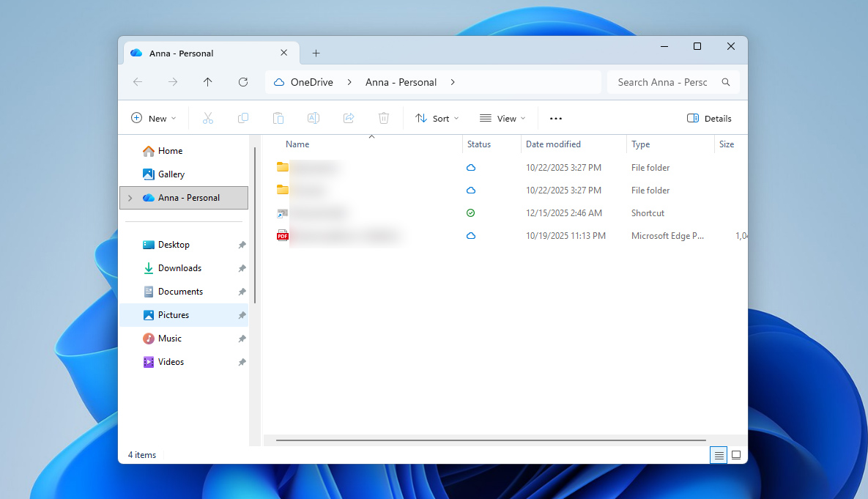Screen dimensions: 868x499
Task: Click the Copy icon in toolbar
Action: [243, 118]
